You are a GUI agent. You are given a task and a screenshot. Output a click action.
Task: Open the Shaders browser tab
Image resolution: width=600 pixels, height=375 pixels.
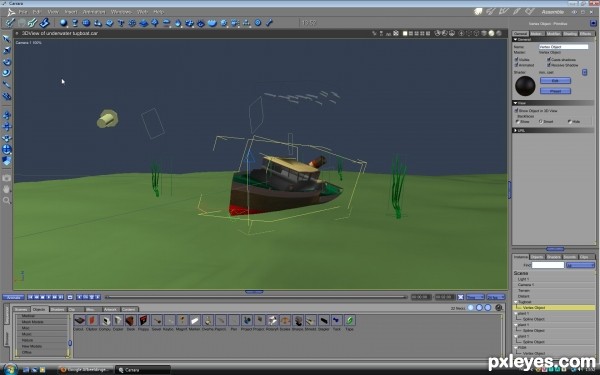tap(57, 309)
